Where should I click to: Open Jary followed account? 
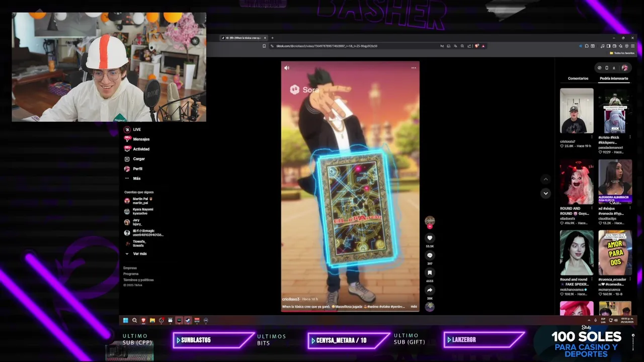pyautogui.click(x=133, y=222)
